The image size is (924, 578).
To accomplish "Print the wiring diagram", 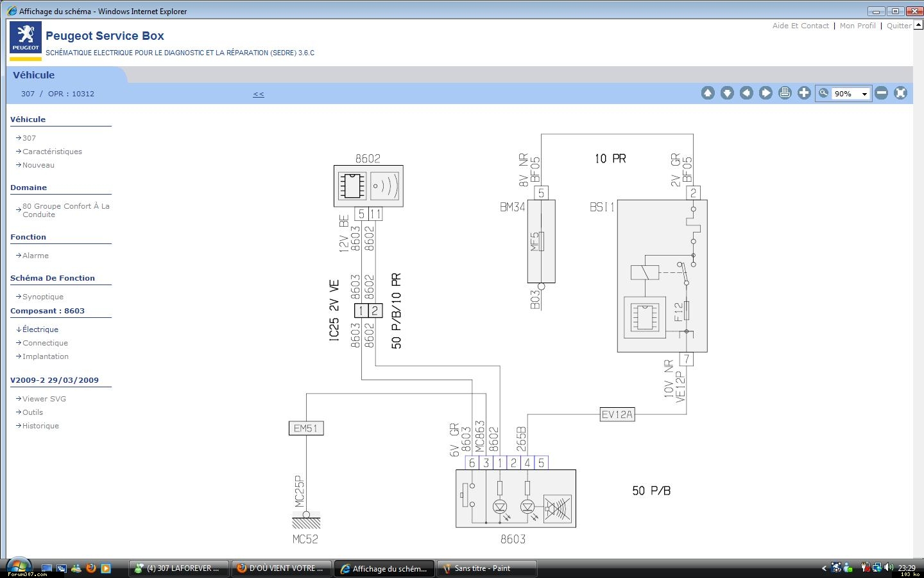I will tap(785, 93).
